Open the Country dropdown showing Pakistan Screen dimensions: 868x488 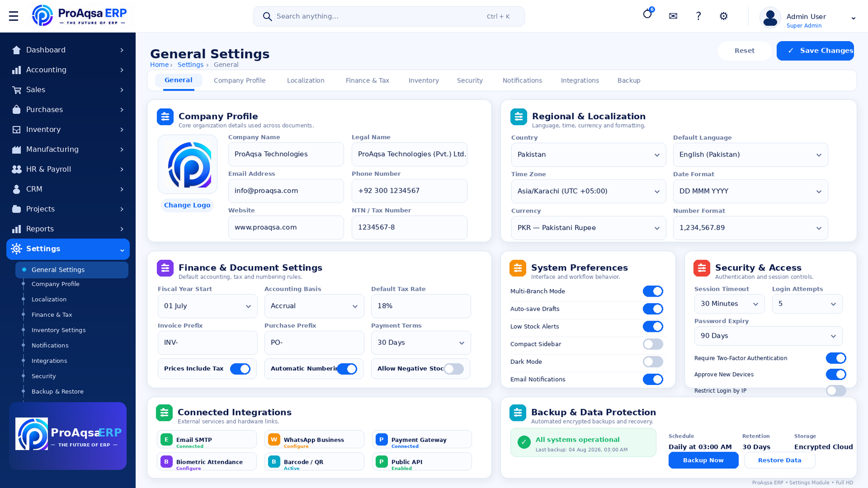click(x=589, y=155)
